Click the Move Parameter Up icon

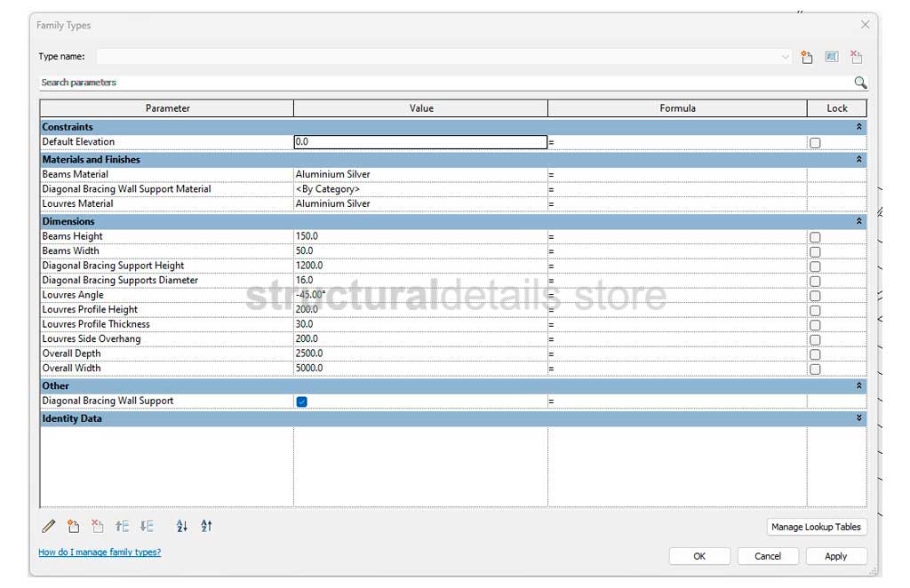coord(123,527)
